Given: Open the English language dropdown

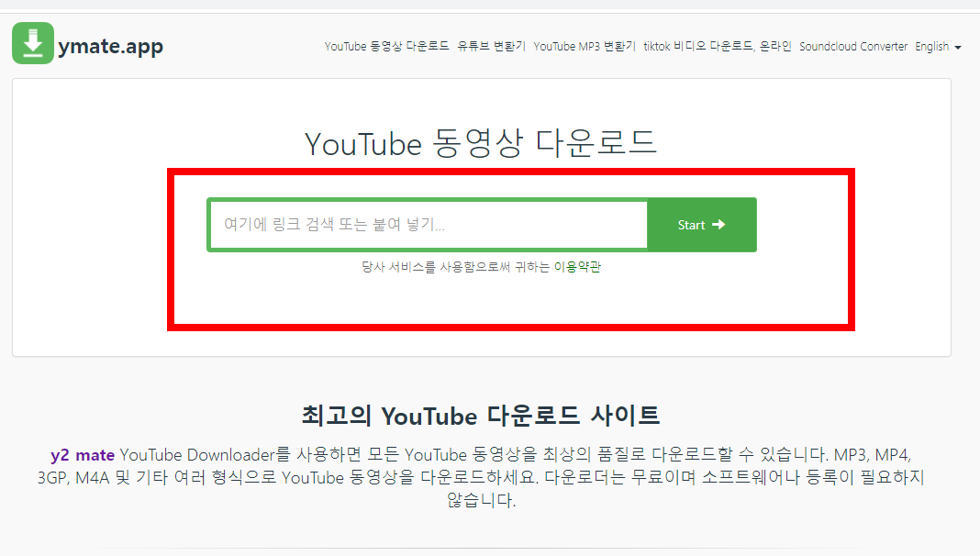Looking at the screenshot, I should [x=931, y=46].
